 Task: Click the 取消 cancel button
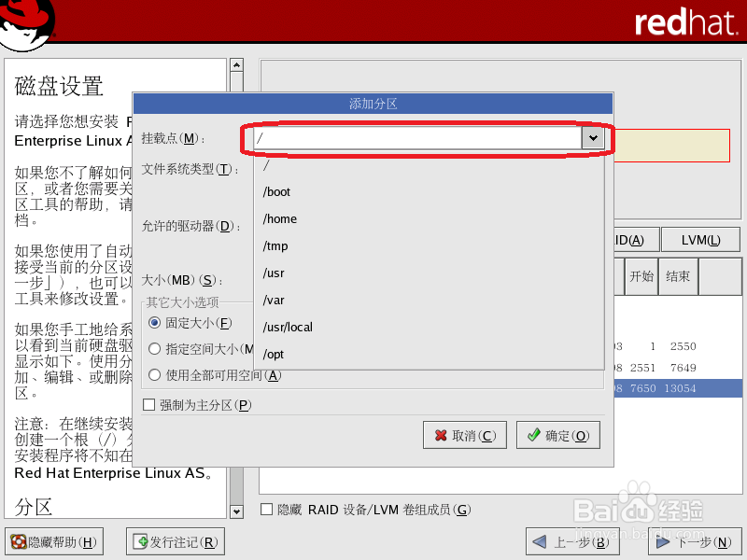[464, 435]
